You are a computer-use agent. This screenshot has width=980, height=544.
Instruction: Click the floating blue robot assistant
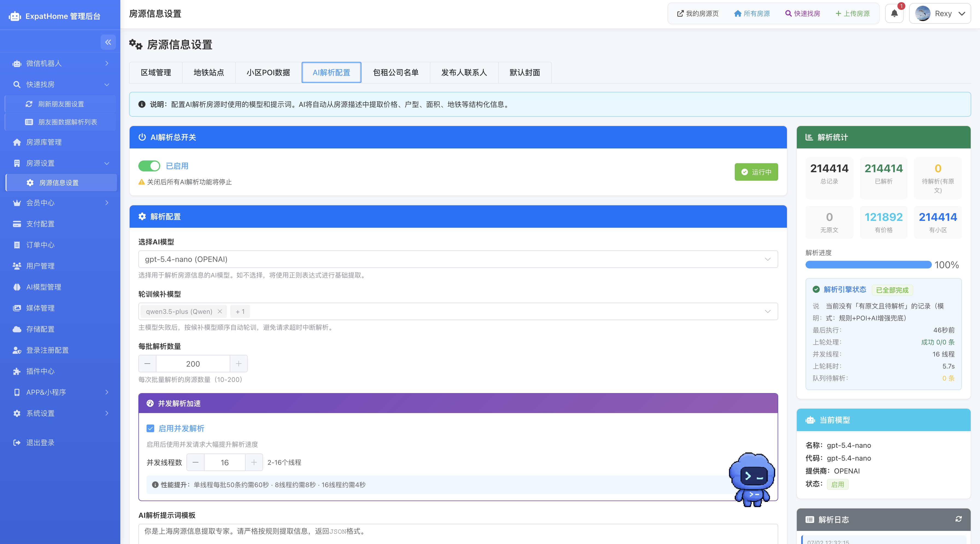tap(752, 479)
